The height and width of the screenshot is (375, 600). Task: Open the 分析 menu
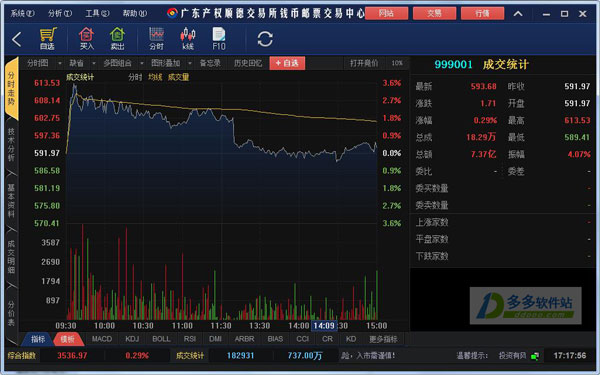point(60,13)
